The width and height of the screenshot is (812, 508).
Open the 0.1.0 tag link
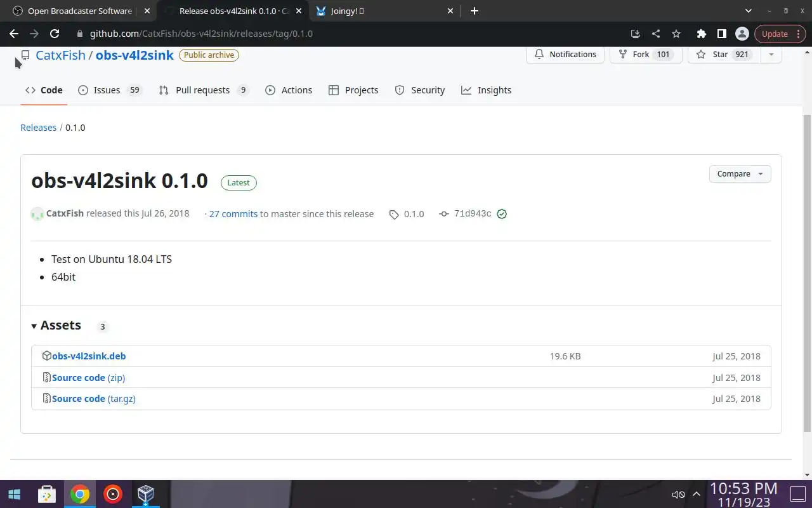407,214
